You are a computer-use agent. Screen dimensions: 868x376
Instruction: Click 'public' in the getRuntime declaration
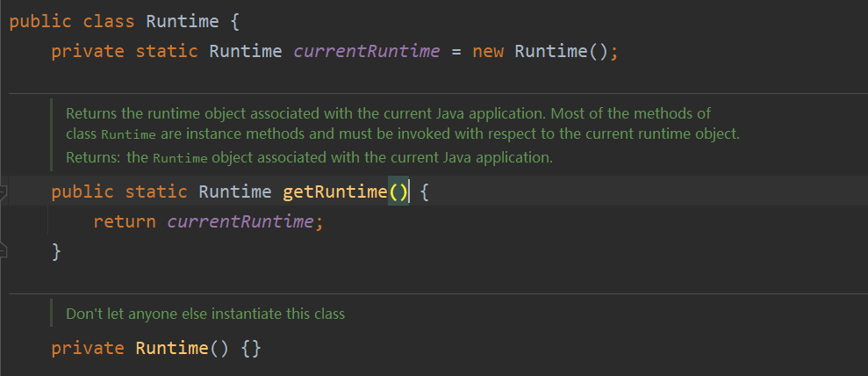click(x=82, y=192)
